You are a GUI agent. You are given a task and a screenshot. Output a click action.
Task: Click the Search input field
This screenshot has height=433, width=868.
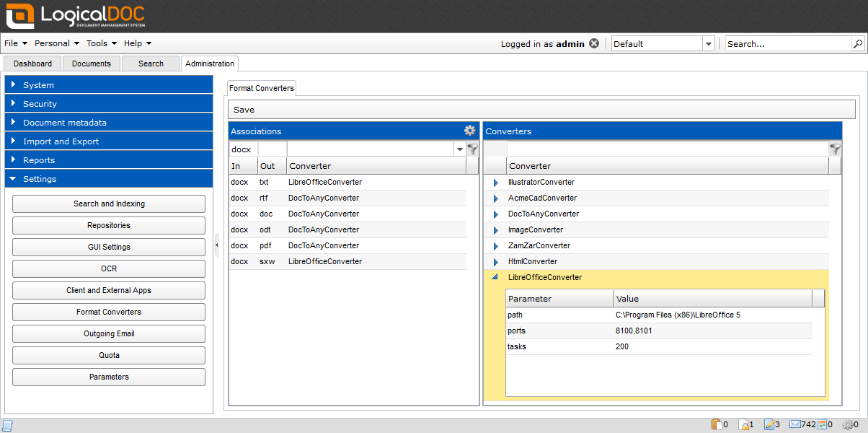tap(786, 43)
